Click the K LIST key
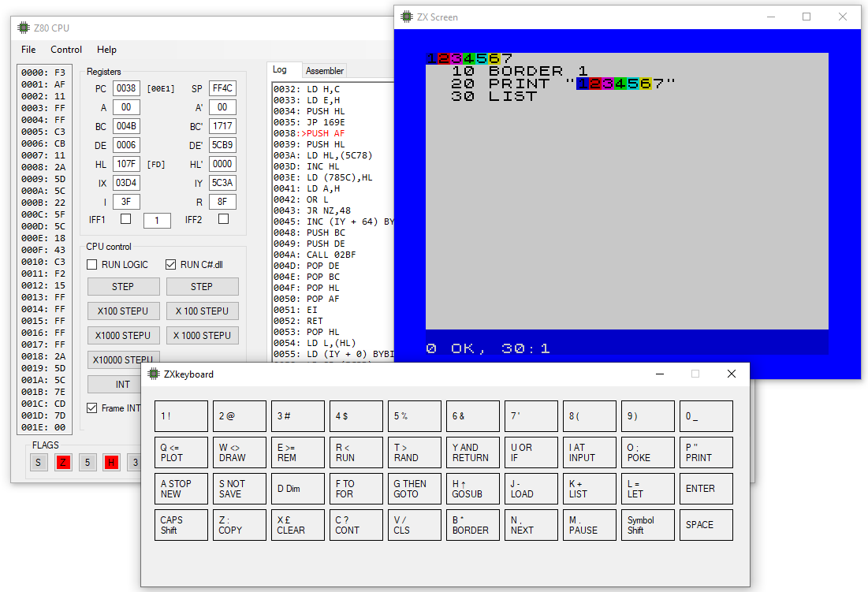Image resolution: width=868 pixels, height=592 pixels. tap(590, 489)
